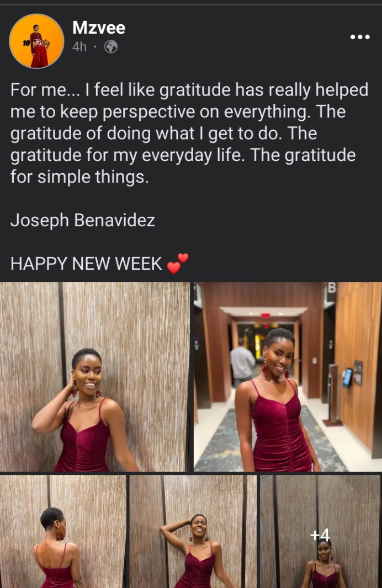Open the photo of the woman touching her neck

[94, 377]
